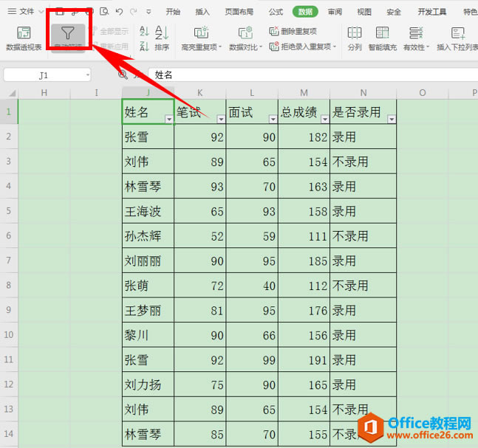Viewport: 478px width, 448px height.
Task: Select the 总成绩 value 165
Action: (x=304, y=385)
